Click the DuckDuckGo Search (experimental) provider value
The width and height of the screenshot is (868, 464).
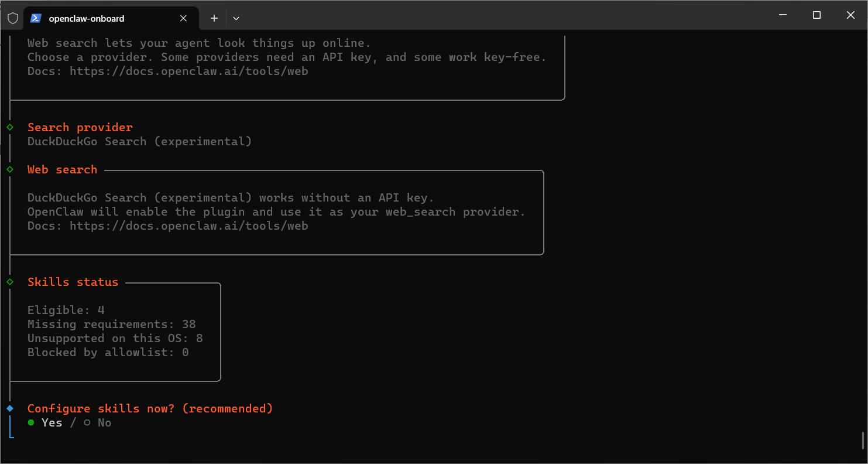pos(139,141)
